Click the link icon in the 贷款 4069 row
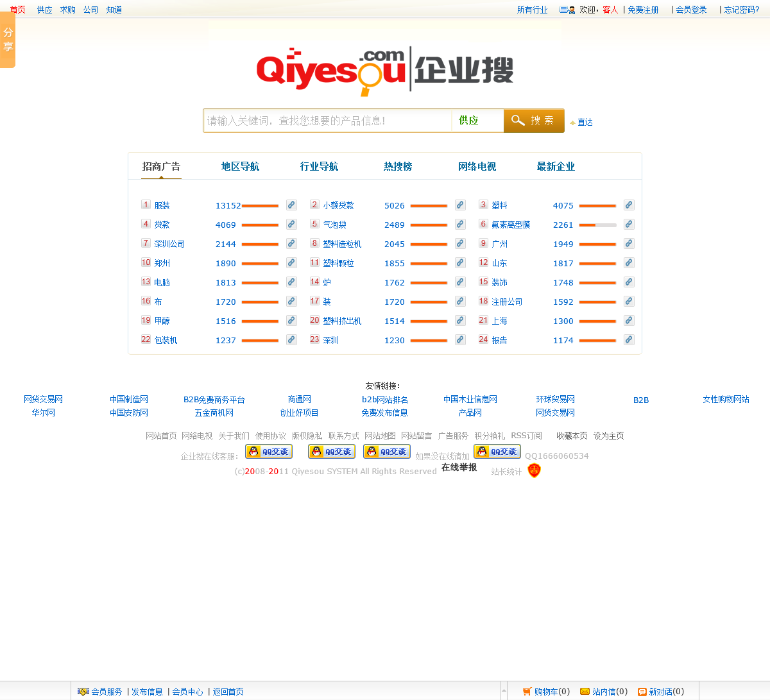This screenshot has width=770, height=700. point(291,225)
